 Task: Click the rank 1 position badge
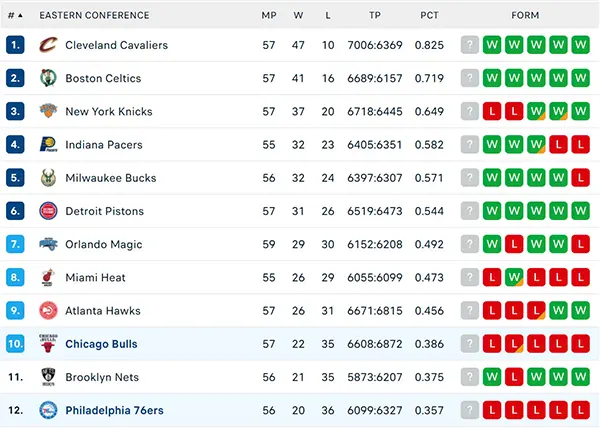coord(15,45)
